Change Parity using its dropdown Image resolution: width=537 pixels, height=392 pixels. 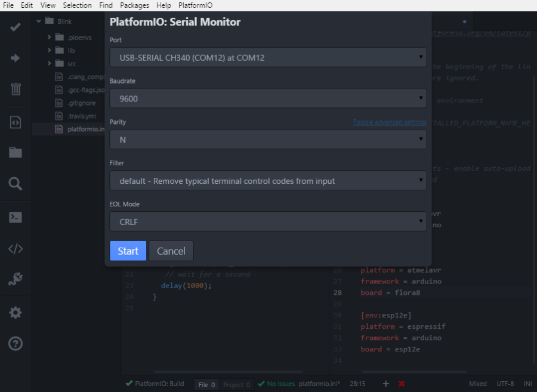[x=268, y=140]
